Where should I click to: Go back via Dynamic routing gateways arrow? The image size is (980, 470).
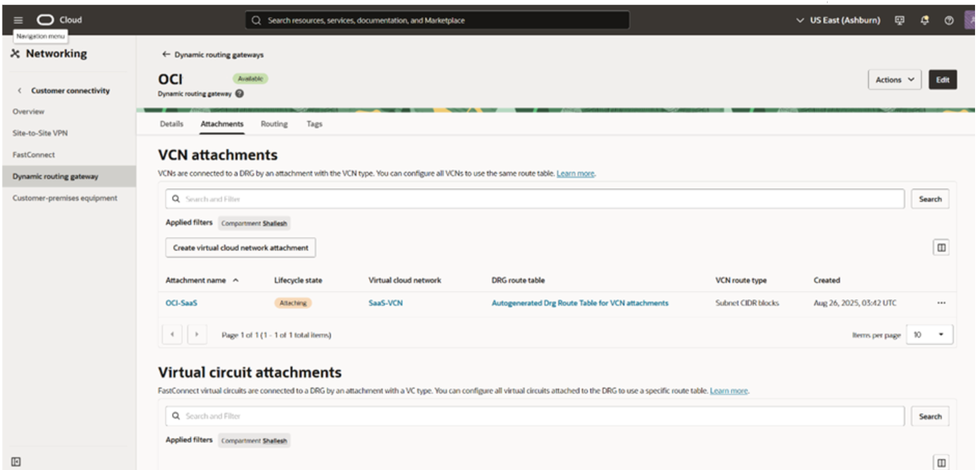tap(166, 55)
